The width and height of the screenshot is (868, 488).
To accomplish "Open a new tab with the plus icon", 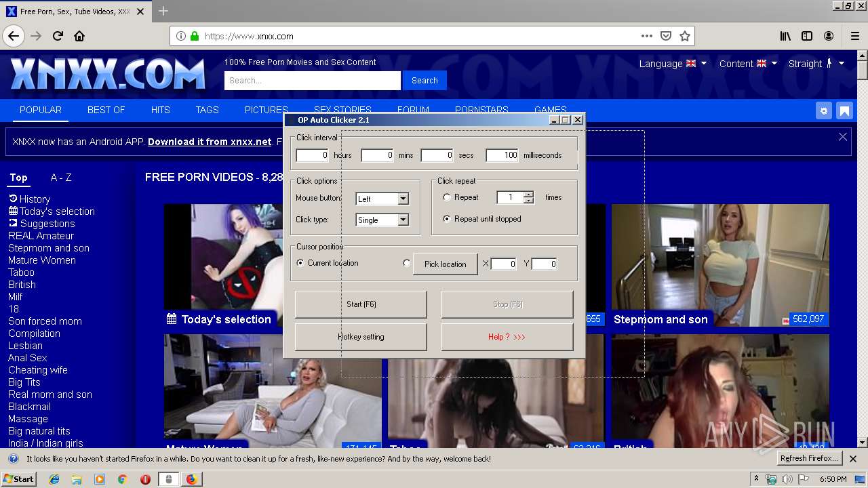I will click(163, 11).
